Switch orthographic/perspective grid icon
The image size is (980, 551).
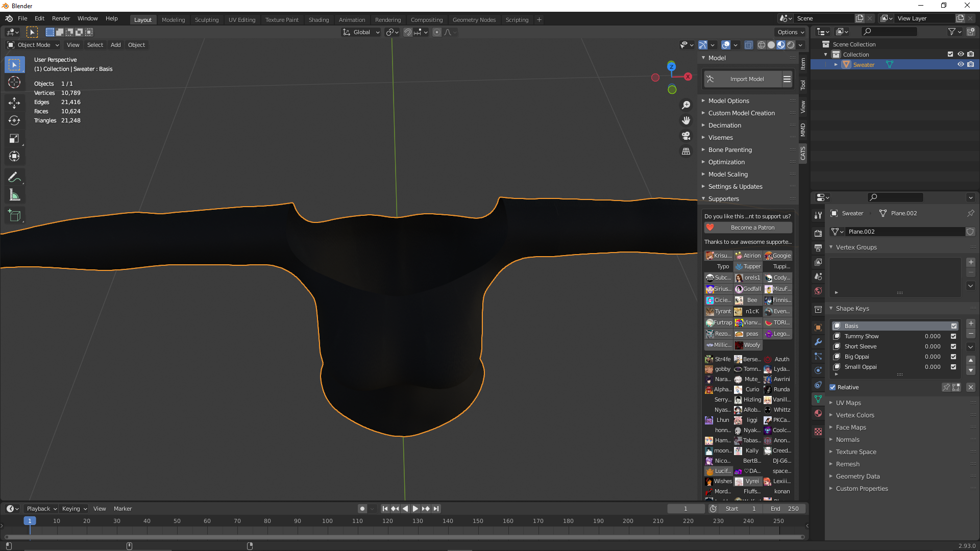click(686, 152)
